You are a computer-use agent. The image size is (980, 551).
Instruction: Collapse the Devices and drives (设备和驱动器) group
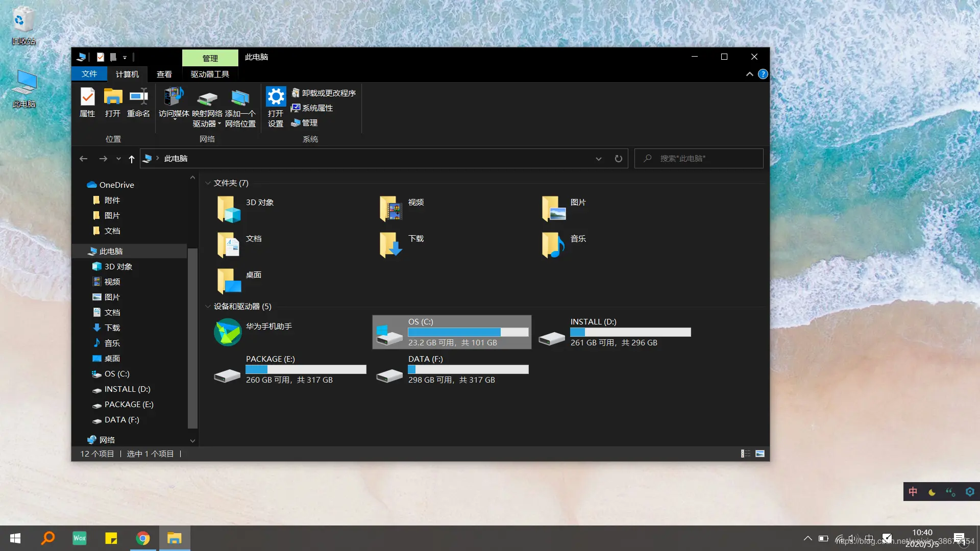point(208,307)
